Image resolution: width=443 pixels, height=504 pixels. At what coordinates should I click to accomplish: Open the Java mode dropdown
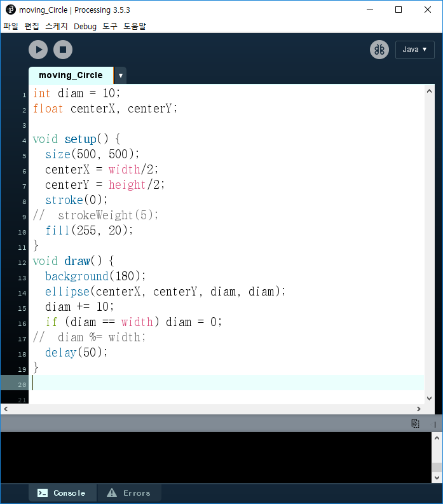pos(414,50)
